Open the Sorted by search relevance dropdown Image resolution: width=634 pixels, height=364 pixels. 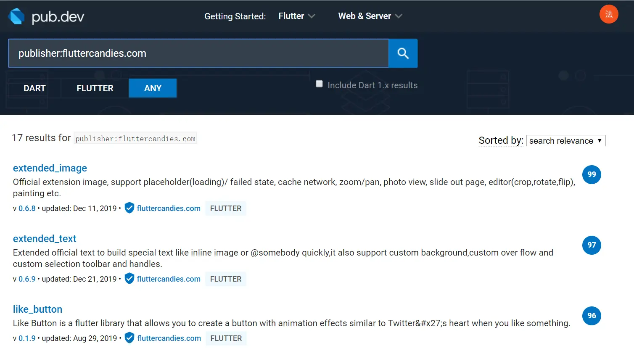(x=565, y=141)
